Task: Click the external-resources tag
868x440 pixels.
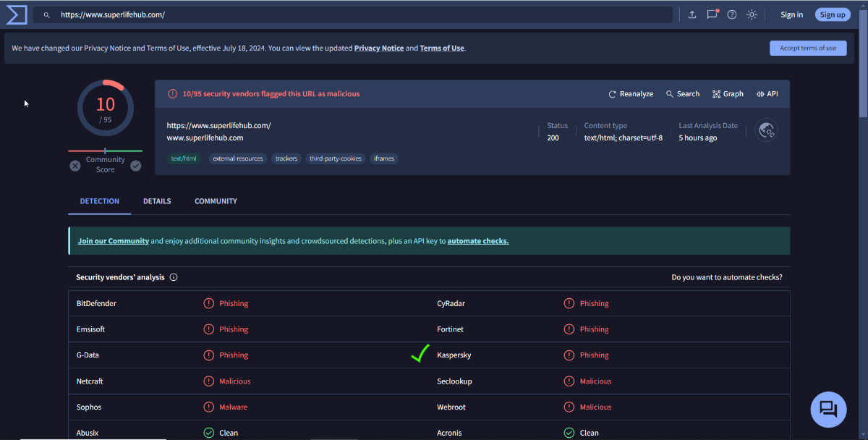Action: tap(238, 158)
